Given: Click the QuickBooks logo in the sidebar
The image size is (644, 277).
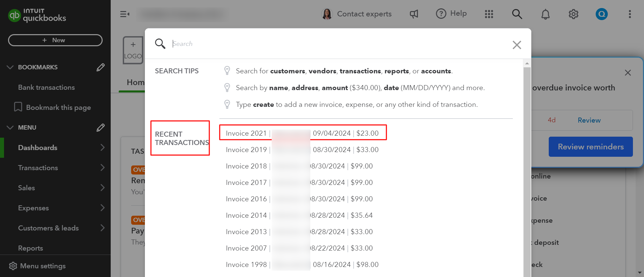Looking at the screenshot, I should click(37, 15).
